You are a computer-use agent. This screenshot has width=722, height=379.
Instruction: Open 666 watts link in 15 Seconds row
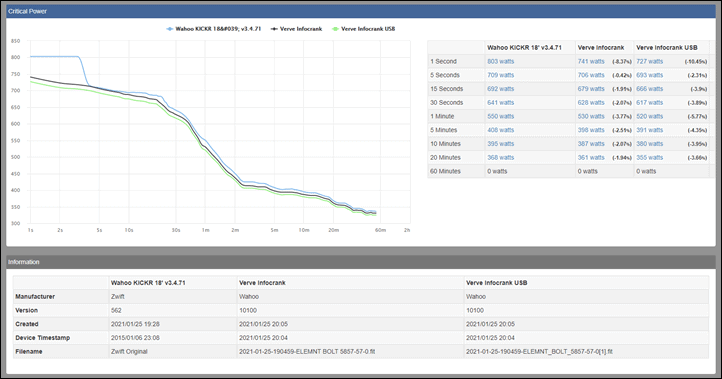(x=650, y=89)
